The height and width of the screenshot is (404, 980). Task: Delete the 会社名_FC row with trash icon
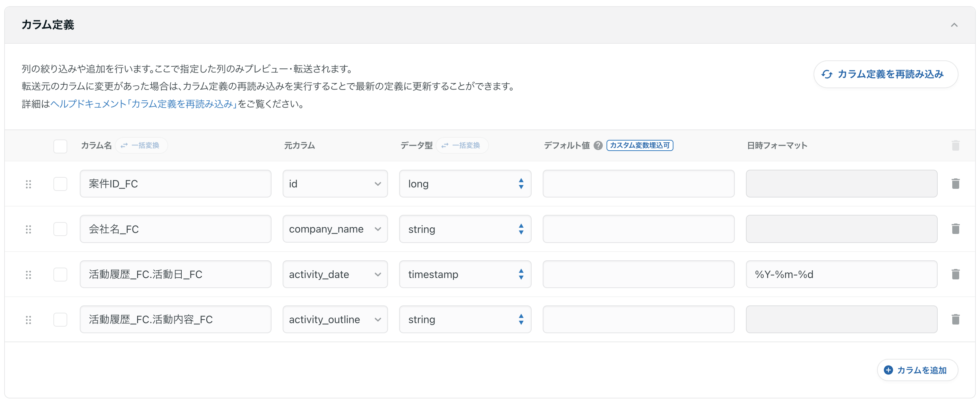pos(955,229)
